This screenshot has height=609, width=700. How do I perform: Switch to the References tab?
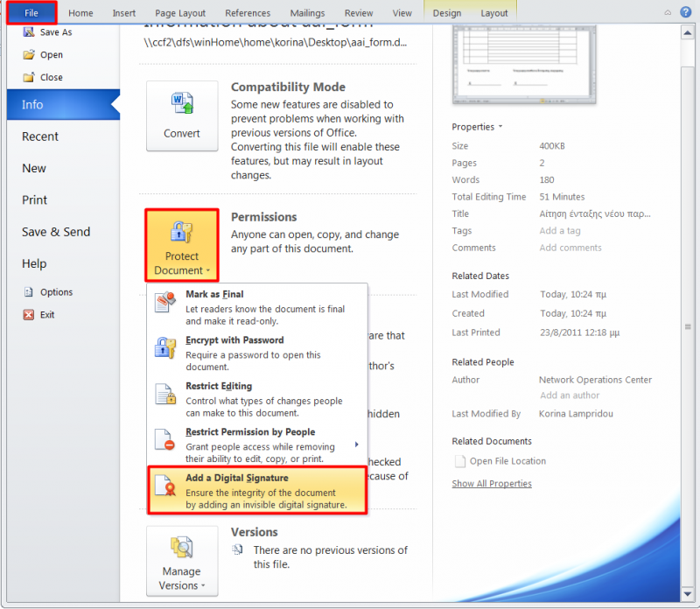point(248,13)
